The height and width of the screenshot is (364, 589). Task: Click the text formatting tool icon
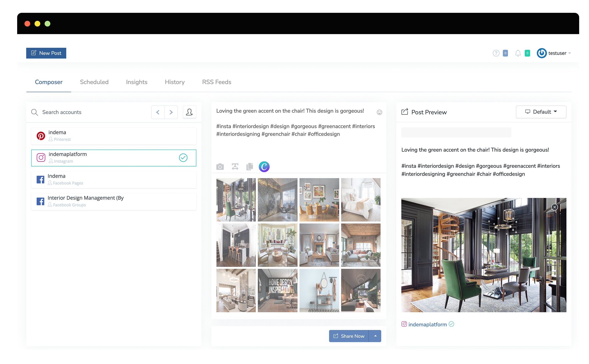click(x=235, y=167)
